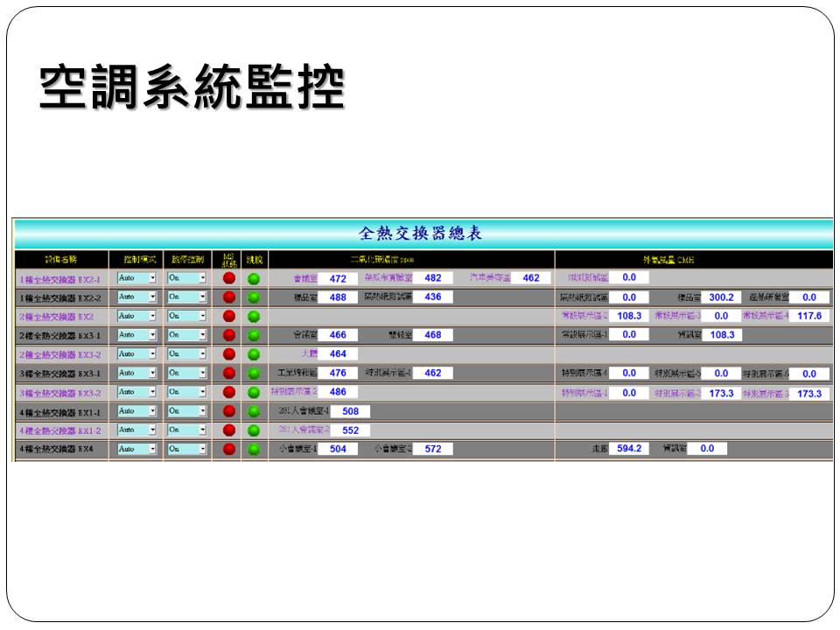Image resolution: width=840 pixels, height=630 pixels.
Task: Click the "空調系統監控" slide title
Action: 192,87
